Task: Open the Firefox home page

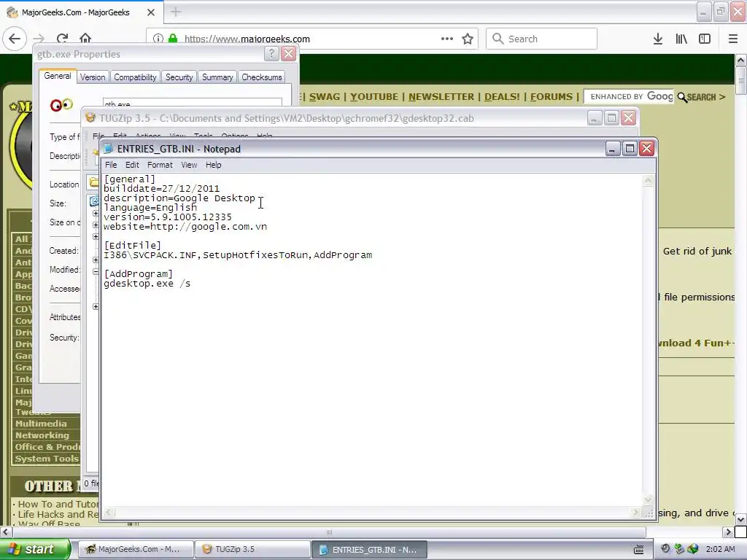Action: pos(85,39)
